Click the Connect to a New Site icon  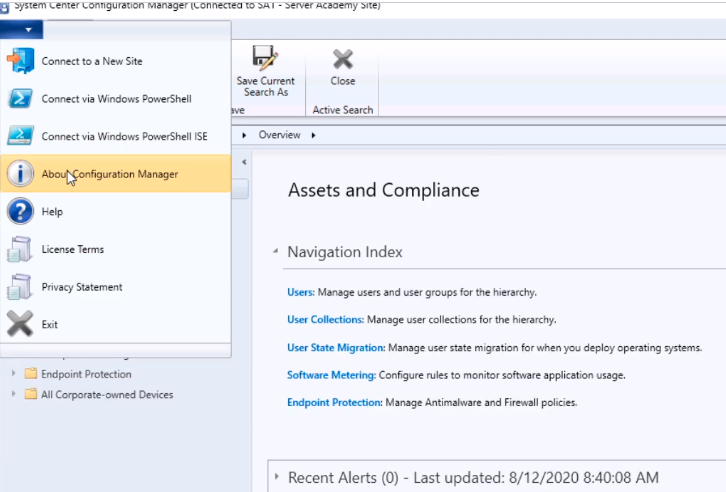tap(20, 61)
